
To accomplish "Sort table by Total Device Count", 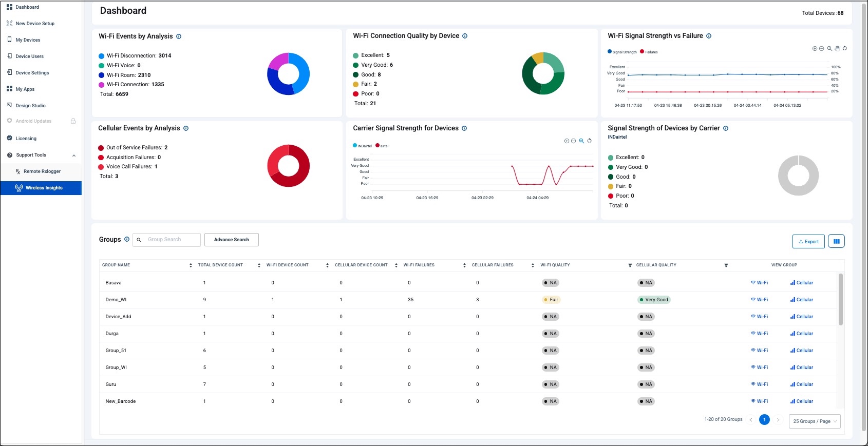I will pyautogui.click(x=259, y=265).
